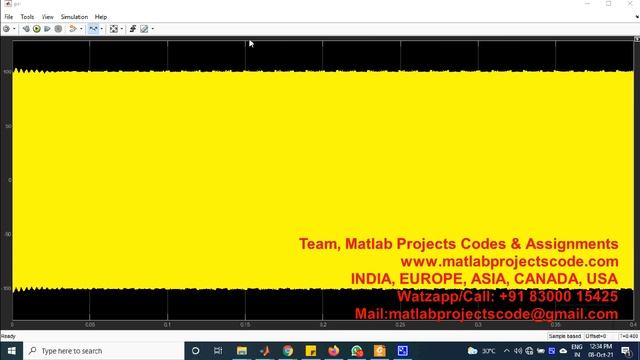Click the highlight Simulink block icon
This screenshot has width=640, height=360.
tap(73, 29)
